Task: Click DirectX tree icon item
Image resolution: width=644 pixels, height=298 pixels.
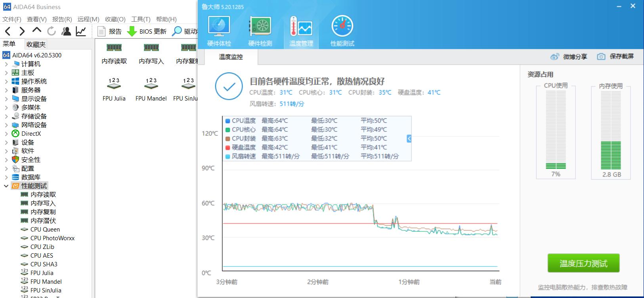Action: 26,133
